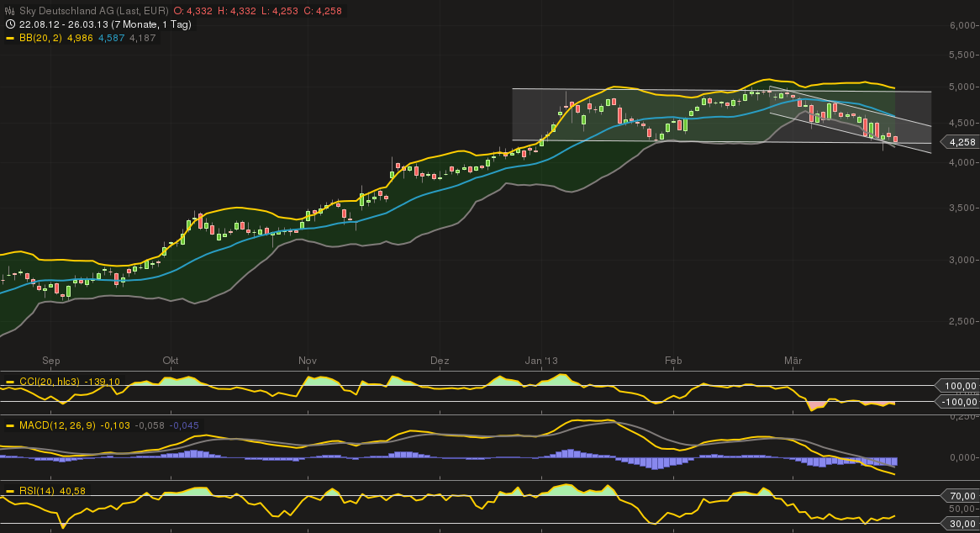
Task: Click the candlestick chart-type icon
Action: (9, 11)
